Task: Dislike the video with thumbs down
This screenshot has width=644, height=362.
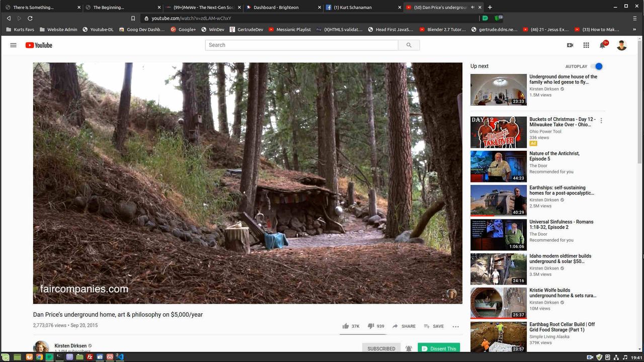Action: click(x=371, y=326)
